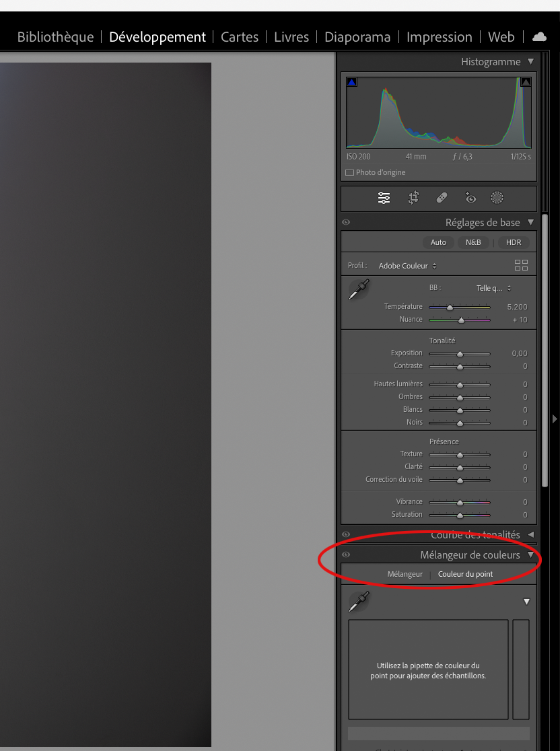Click the ISO 200 readout
The width and height of the screenshot is (560, 751).
tap(358, 157)
